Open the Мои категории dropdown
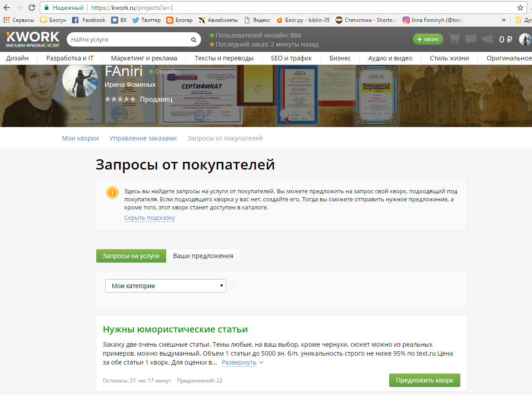 (166, 286)
